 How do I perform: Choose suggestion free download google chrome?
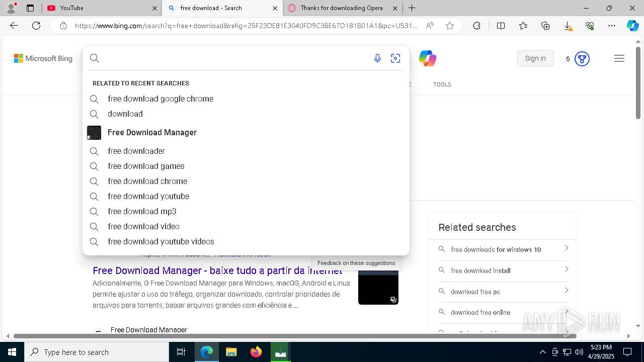(246, 99)
